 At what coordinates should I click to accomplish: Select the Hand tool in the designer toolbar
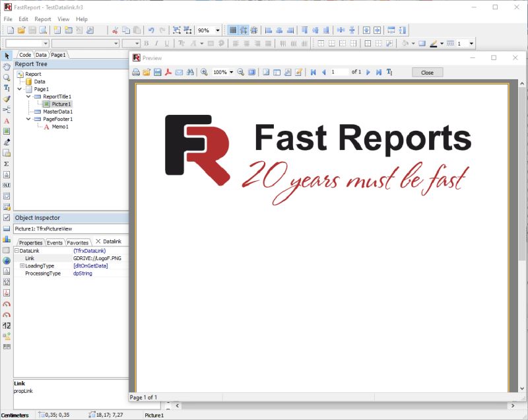pyautogui.click(x=7, y=68)
